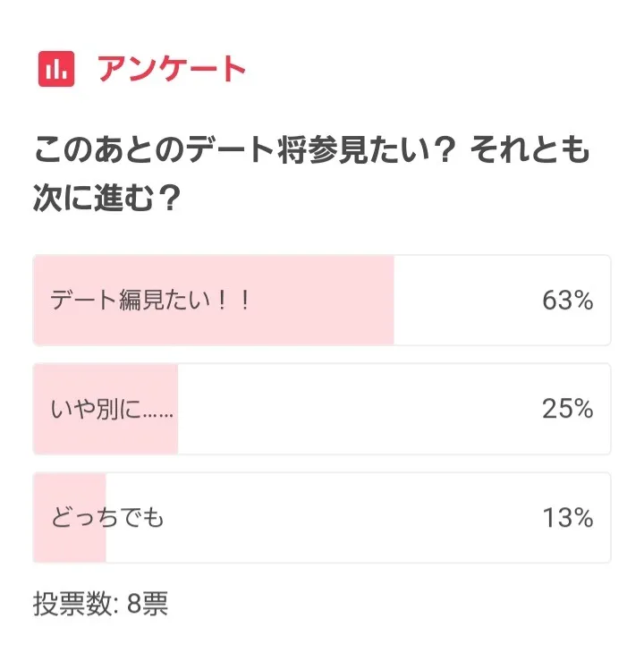This screenshot has height=661, width=644.
Task: Click the 次に進む？ line of the question
Action: pyautogui.click(x=105, y=198)
